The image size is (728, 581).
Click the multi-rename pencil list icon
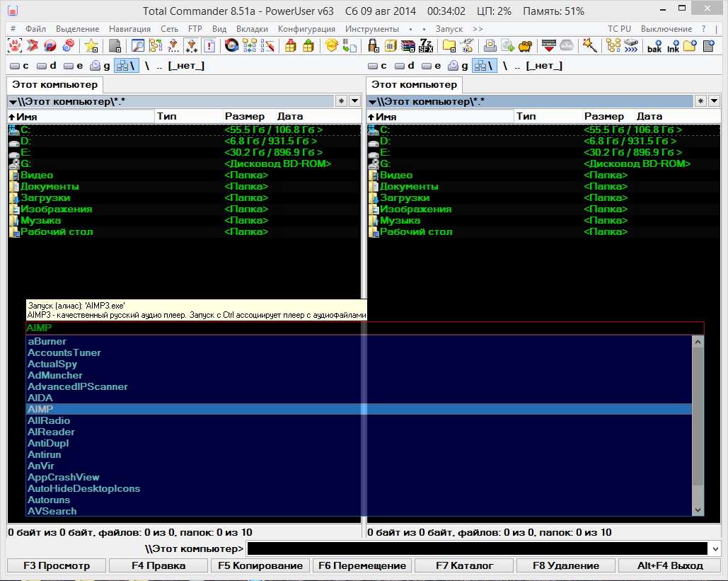click(x=267, y=45)
